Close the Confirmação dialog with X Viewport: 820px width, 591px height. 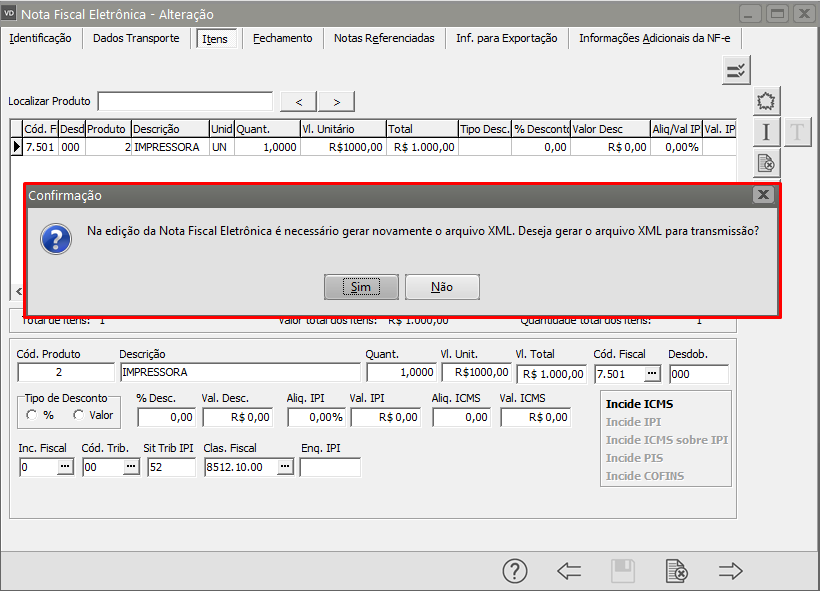(763, 195)
